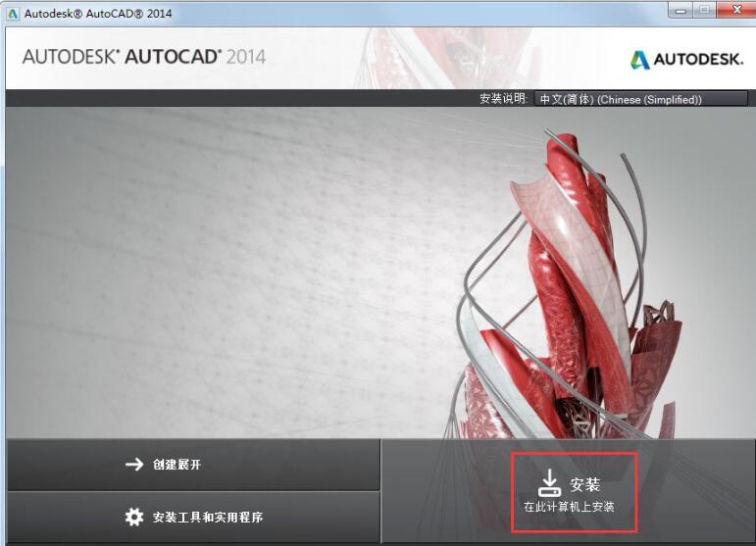Click the AUTODESK AUTOCAD 2014 header title
This screenshot has height=546, width=756.
coord(143,56)
